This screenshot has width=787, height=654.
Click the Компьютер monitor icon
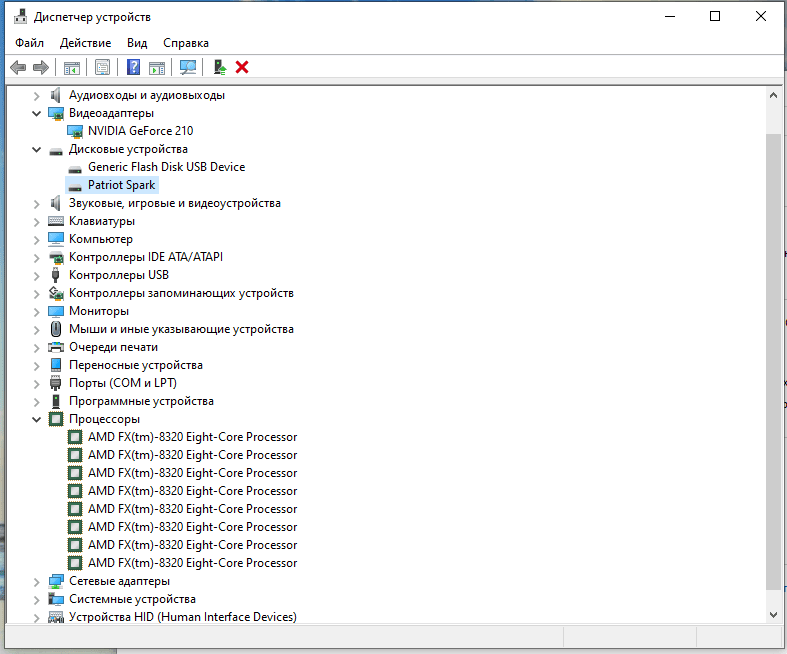(x=56, y=239)
